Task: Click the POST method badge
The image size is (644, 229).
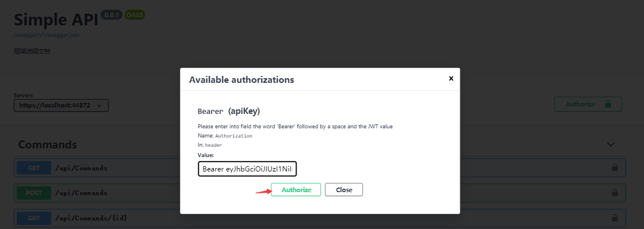Action: point(34,192)
